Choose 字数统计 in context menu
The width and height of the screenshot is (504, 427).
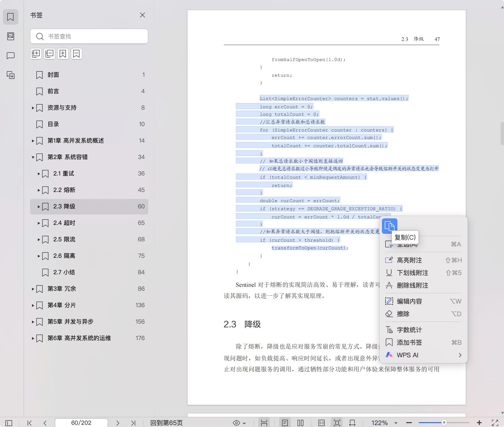(x=409, y=330)
